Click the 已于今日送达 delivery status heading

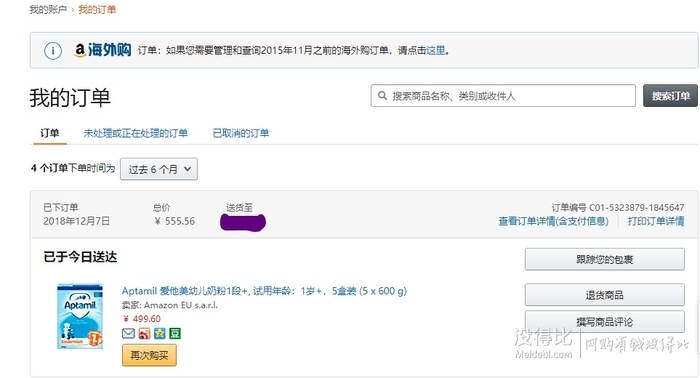80,257
